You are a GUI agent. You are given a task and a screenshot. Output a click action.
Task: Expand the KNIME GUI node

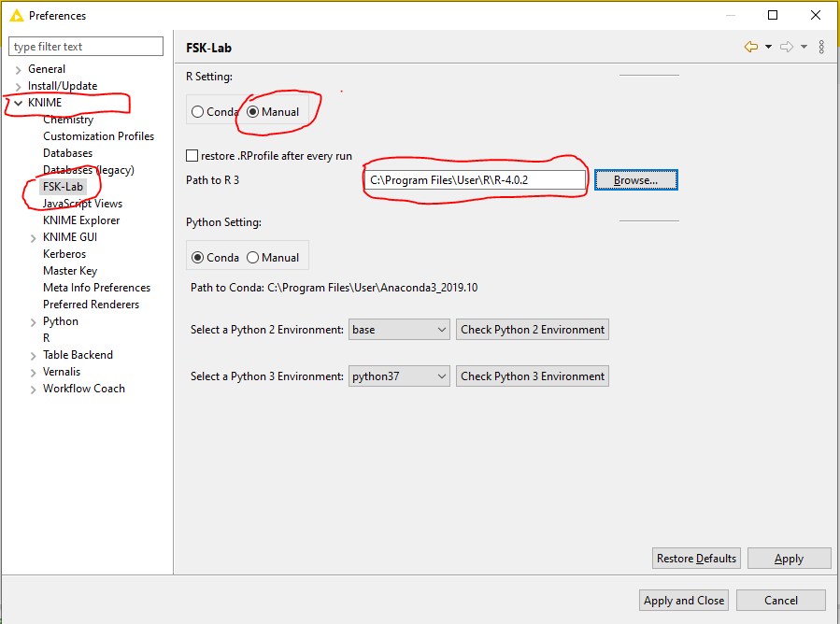34,238
